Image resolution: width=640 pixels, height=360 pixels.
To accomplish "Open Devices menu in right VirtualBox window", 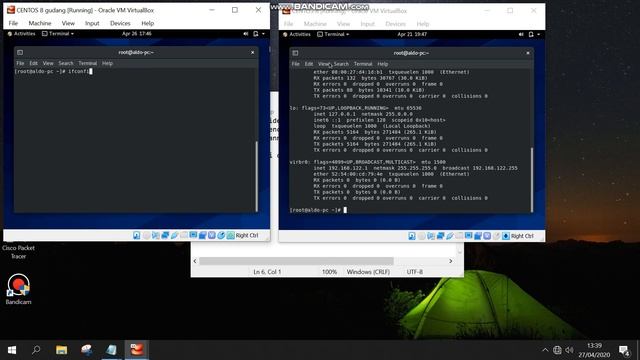I will [396, 24].
